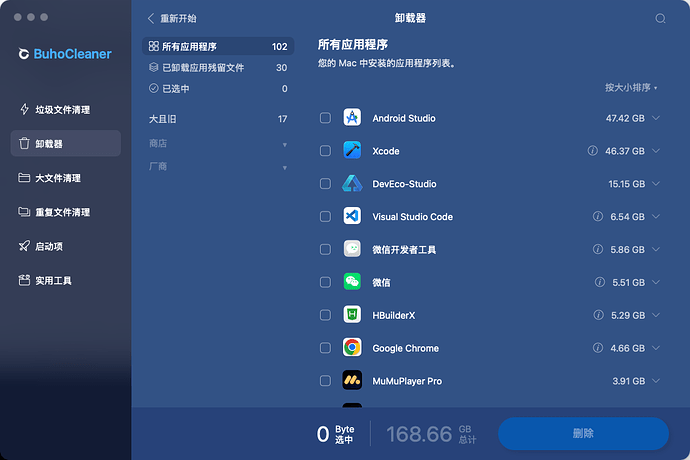690x460 pixels.
Task: Expand HBuilderX details chevron
Action: click(656, 315)
